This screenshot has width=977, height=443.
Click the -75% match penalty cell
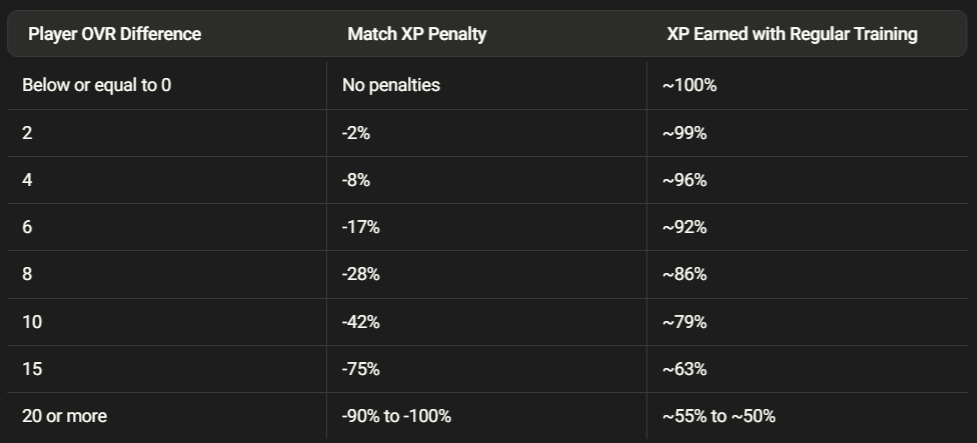coord(360,369)
